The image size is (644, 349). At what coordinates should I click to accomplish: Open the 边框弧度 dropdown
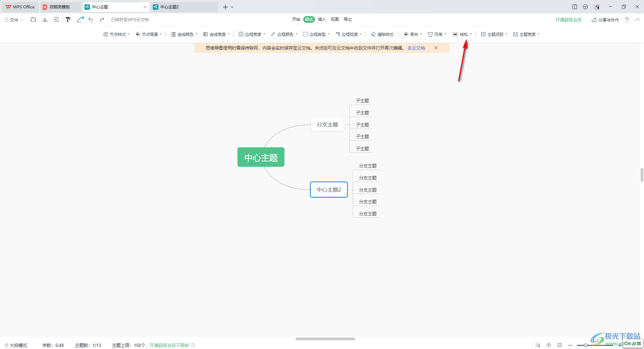click(x=348, y=34)
